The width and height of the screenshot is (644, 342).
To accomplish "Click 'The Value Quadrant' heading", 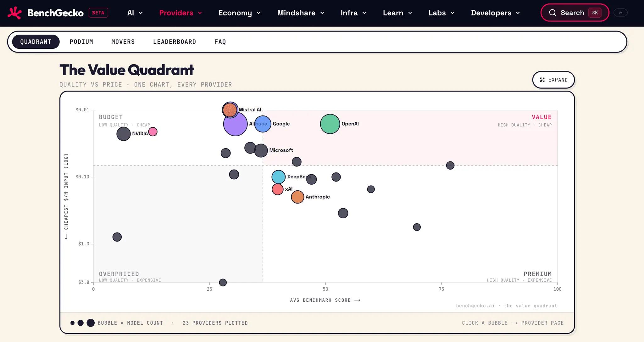I will point(127,70).
